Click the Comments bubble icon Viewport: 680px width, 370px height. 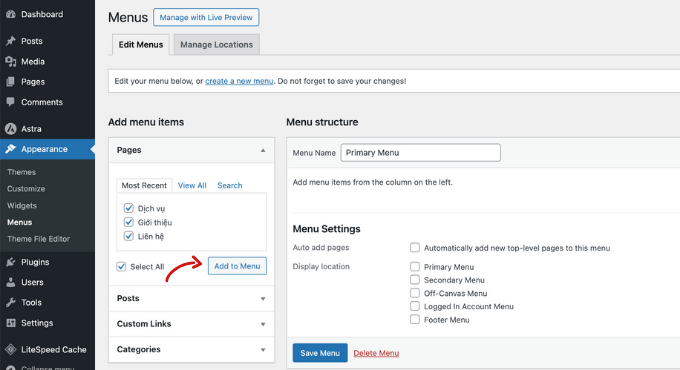(11, 102)
